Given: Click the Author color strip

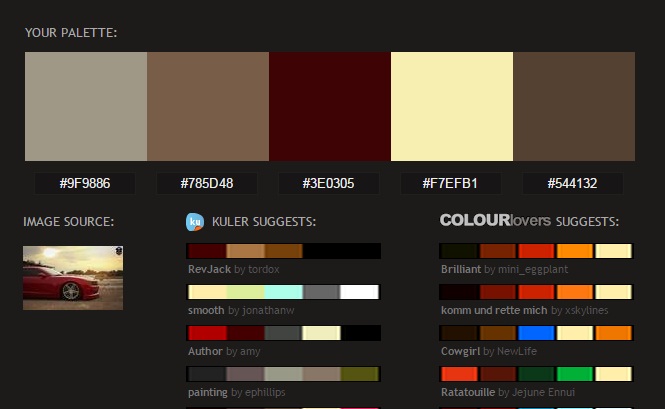Looking at the screenshot, I should click(283, 333).
